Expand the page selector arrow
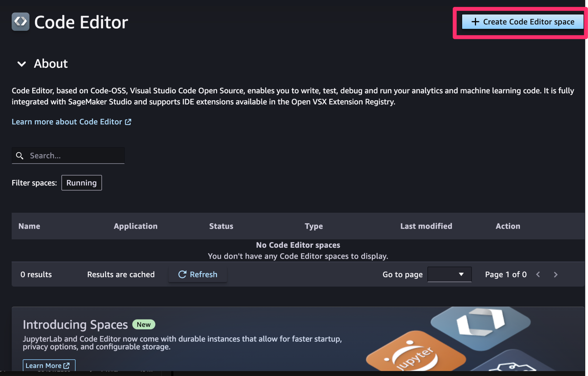Screen dimensions: 588x376 [x=461, y=274]
